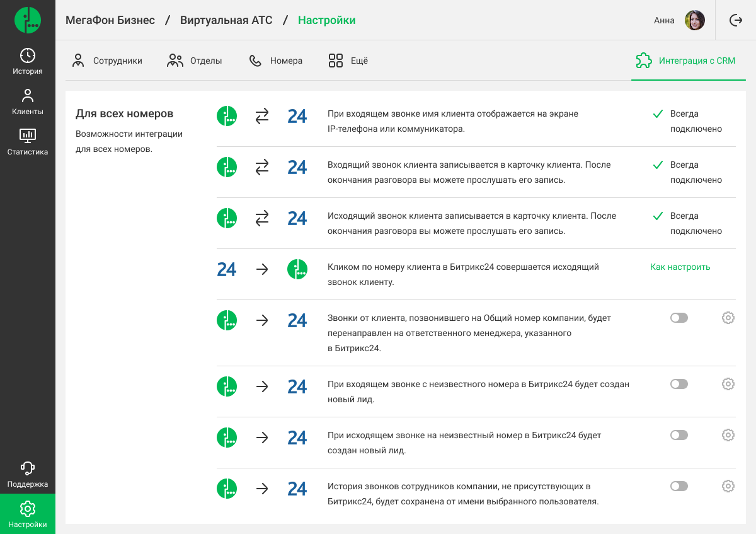Toggle new lead on outgoing unknown call
This screenshot has height=534, width=756.
click(679, 435)
